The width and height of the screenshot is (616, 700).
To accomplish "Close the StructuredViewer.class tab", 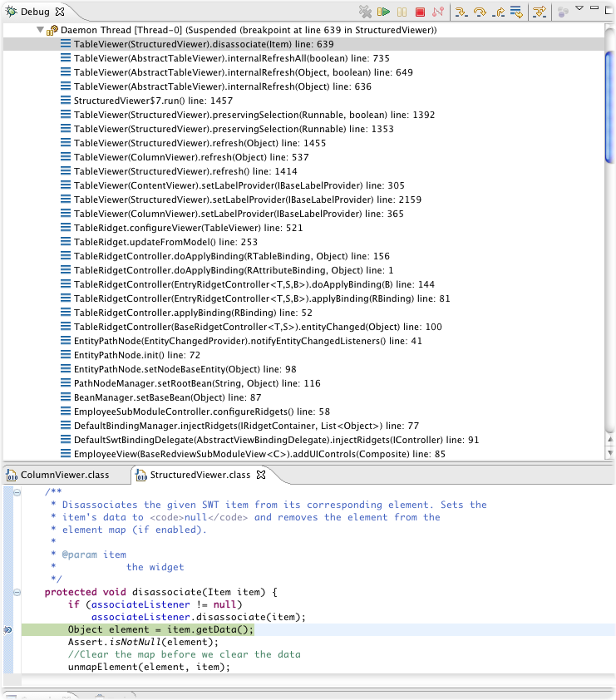I will coord(261,475).
